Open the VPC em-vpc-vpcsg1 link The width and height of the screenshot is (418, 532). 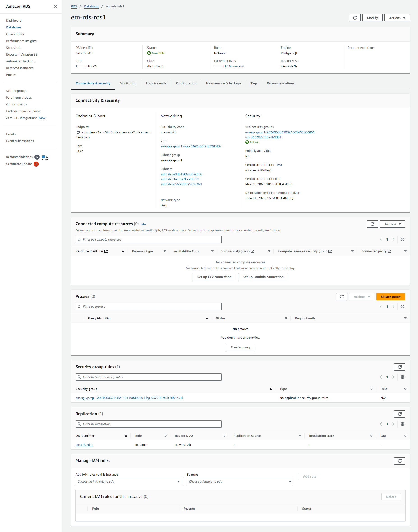[x=191, y=146]
